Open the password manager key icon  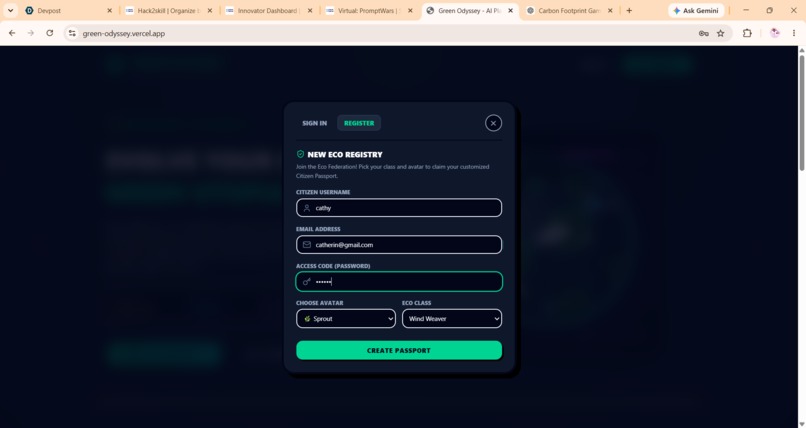pos(704,33)
